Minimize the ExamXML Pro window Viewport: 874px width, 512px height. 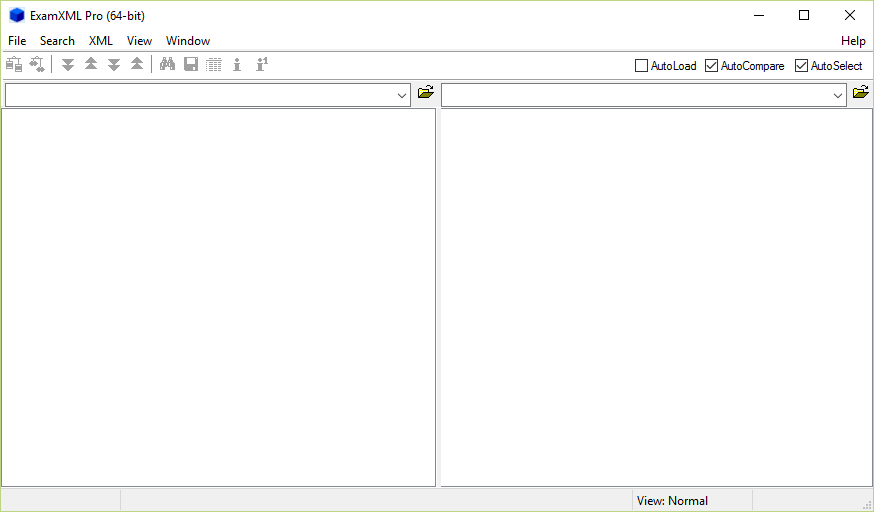point(759,16)
